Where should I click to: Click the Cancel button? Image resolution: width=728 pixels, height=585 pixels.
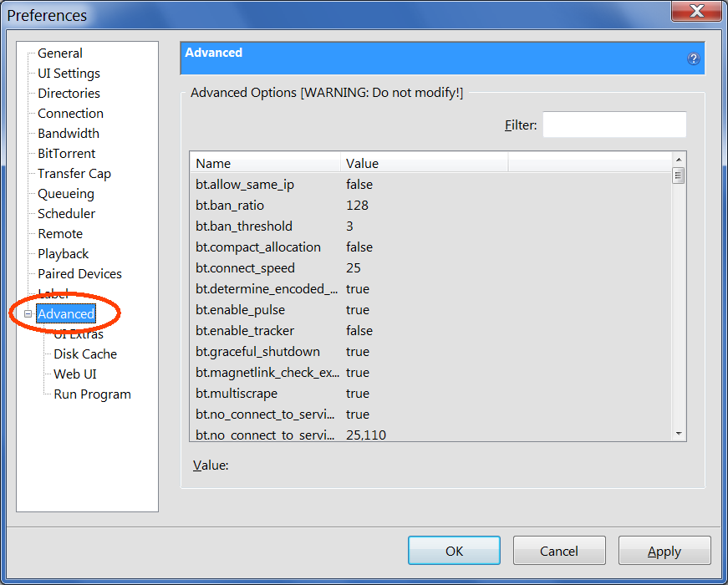[559, 551]
